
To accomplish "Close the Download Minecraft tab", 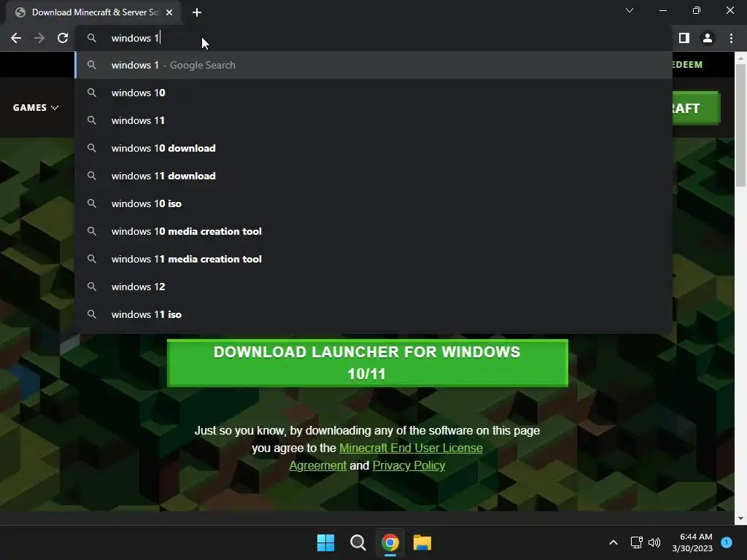I will pos(169,12).
